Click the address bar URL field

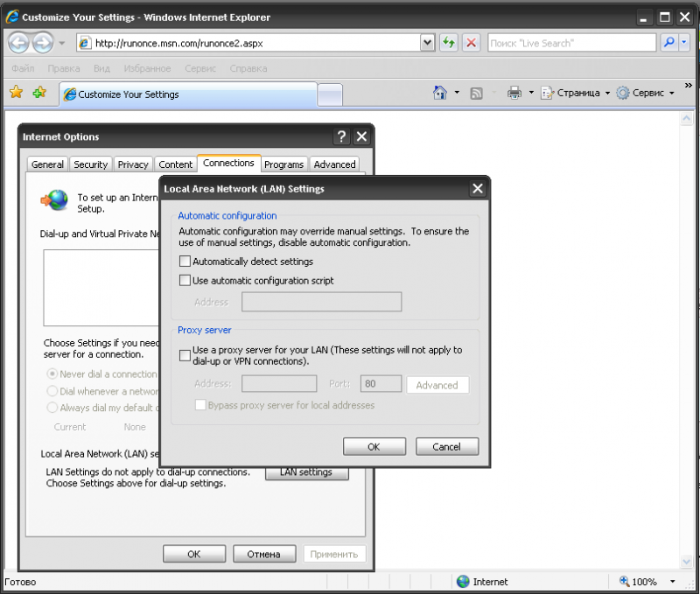pos(248,43)
